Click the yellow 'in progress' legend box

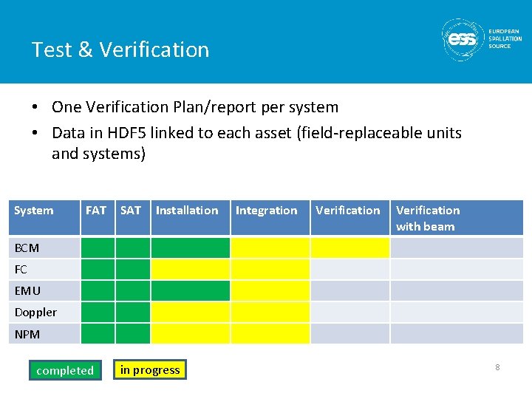pos(150,369)
